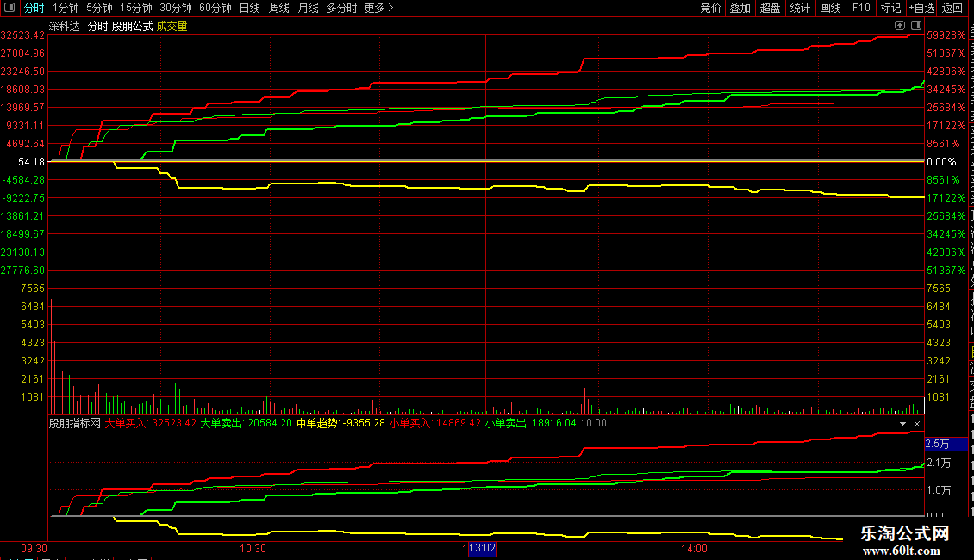Open the 月线 monthly chart
Image resolution: width=974 pixels, height=560 pixels.
coord(308,8)
